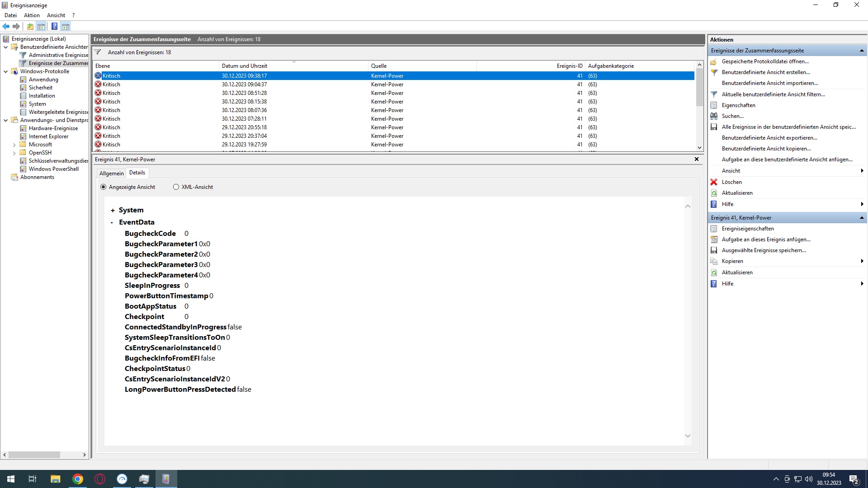Click Kopieren icon in actions pane
This screenshot has width=868, height=488.
click(714, 261)
